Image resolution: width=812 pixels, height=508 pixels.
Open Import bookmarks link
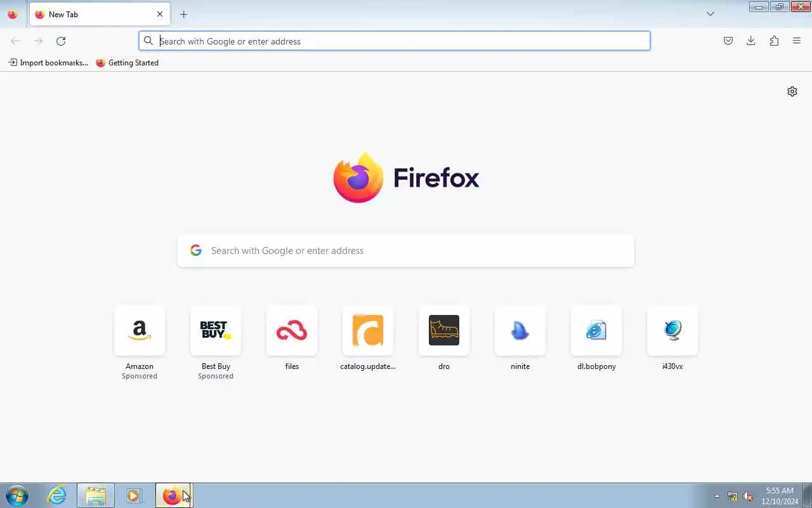pos(48,63)
